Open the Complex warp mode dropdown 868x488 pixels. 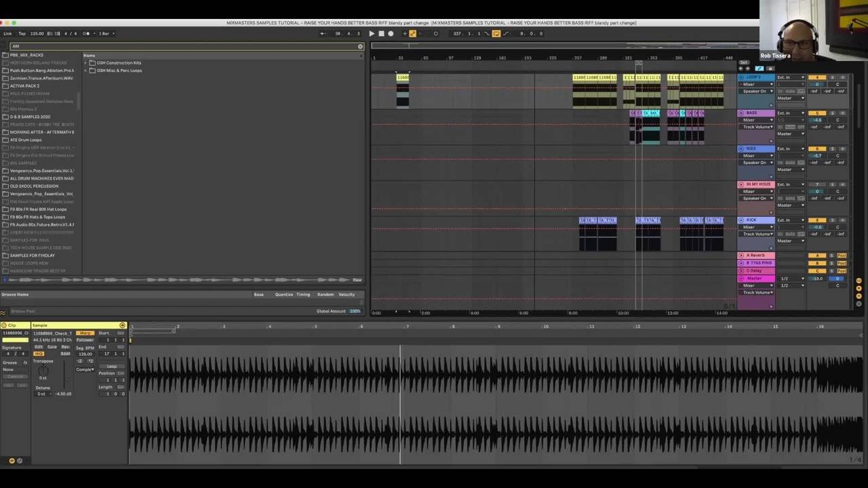pos(85,369)
